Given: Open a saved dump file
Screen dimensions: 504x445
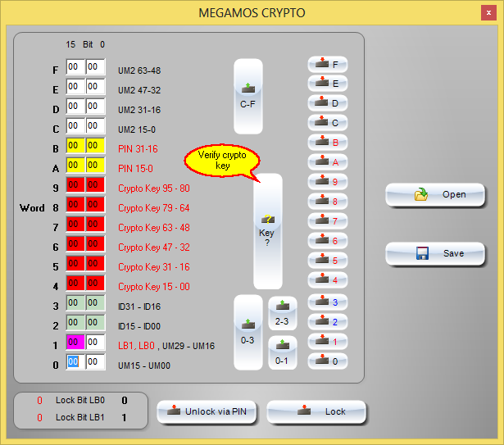Looking at the screenshot, I should (x=435, y=194).
